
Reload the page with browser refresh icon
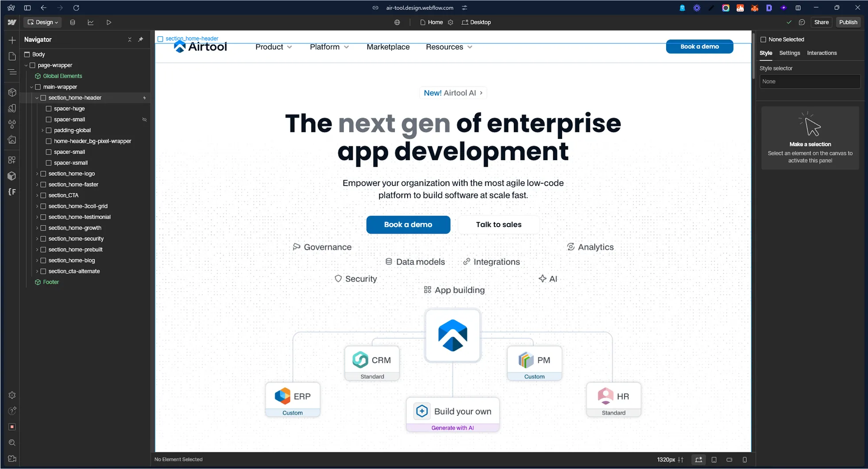pyautogui.click(x=76, y=8)
